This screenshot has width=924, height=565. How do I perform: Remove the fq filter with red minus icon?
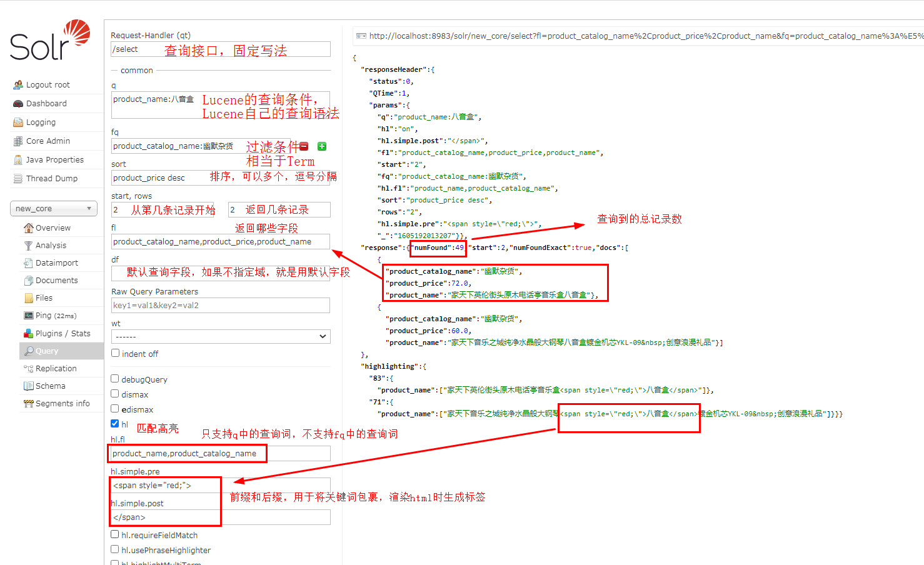[x=304, y=146]
